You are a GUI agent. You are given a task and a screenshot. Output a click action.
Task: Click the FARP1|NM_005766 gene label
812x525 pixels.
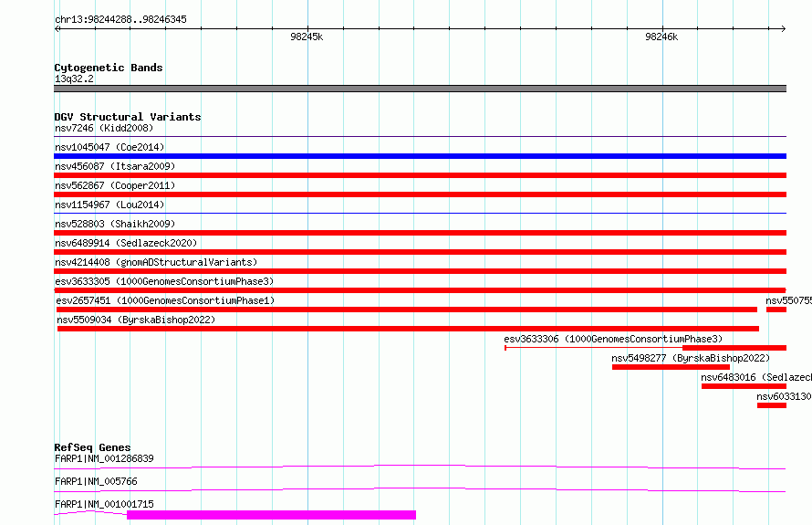coord(96,481)
